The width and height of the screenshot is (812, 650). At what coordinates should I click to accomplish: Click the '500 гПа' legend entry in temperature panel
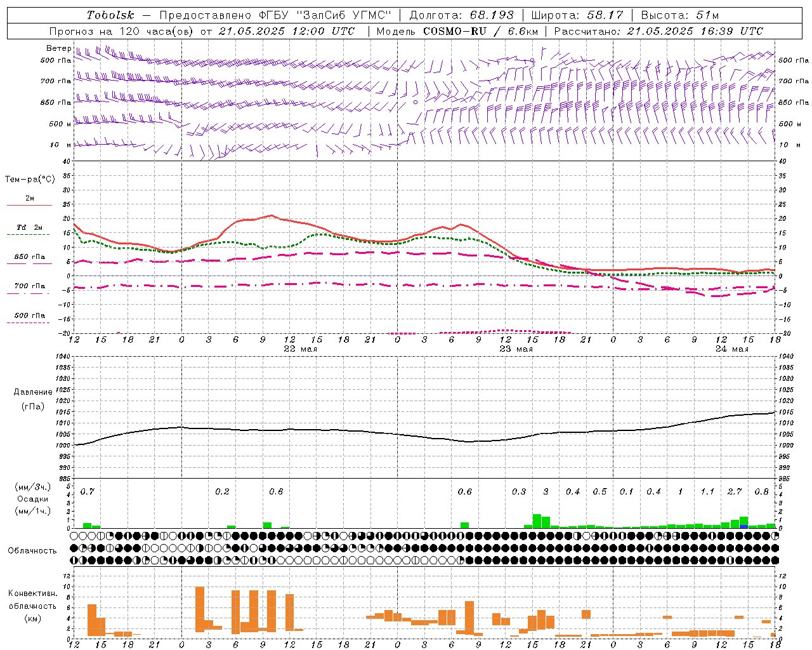(30, 315)
